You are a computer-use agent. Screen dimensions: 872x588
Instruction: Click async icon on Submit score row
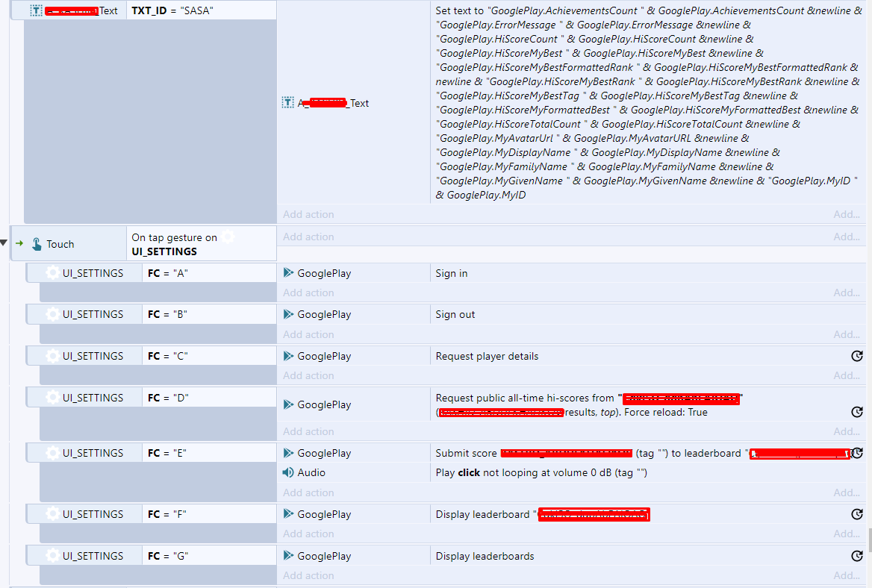(857, 452)
